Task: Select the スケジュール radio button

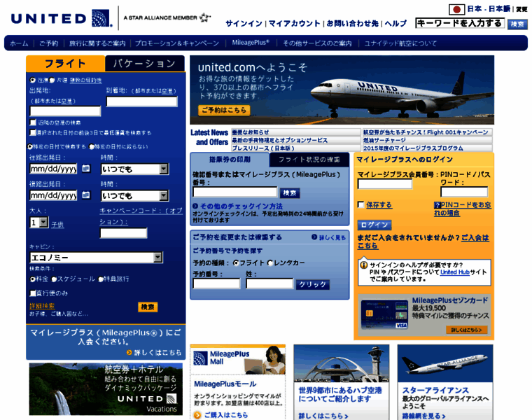Action: pos(55,279)
